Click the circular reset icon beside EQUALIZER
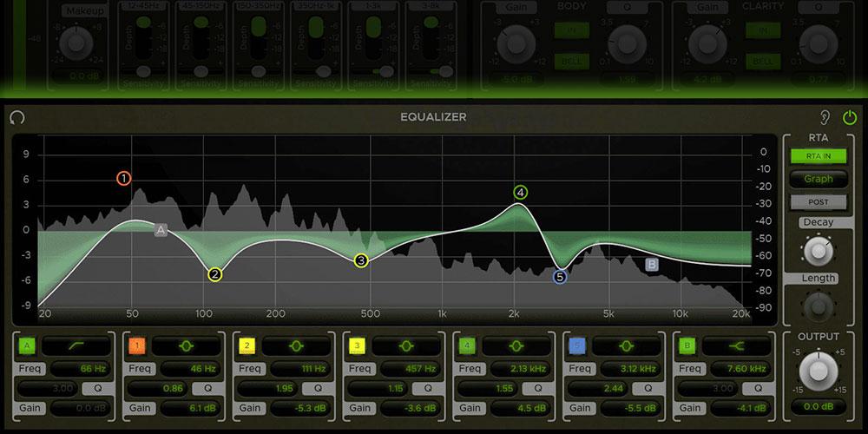This screenshot has width=868, height=434. coord(17,117)
